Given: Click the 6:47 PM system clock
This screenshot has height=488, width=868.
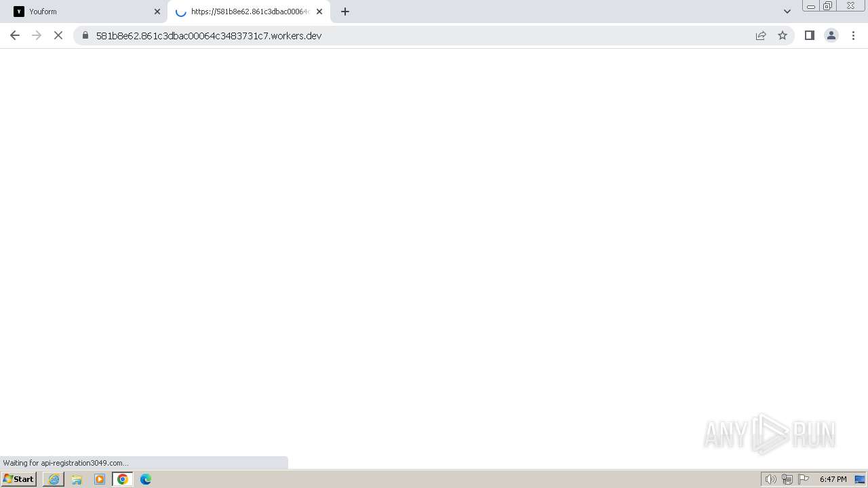Looking at the screenshot, I should 833,479.
